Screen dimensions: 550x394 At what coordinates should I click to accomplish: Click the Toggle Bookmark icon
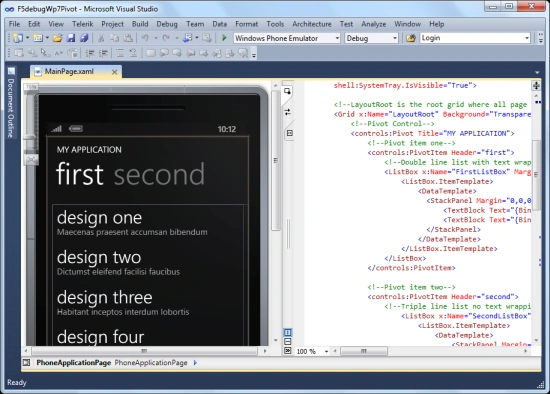click(150, 53)
